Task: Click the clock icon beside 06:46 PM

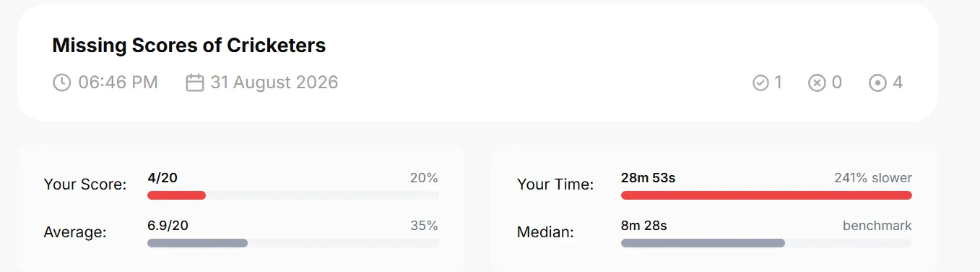Action: pos(62,82)
